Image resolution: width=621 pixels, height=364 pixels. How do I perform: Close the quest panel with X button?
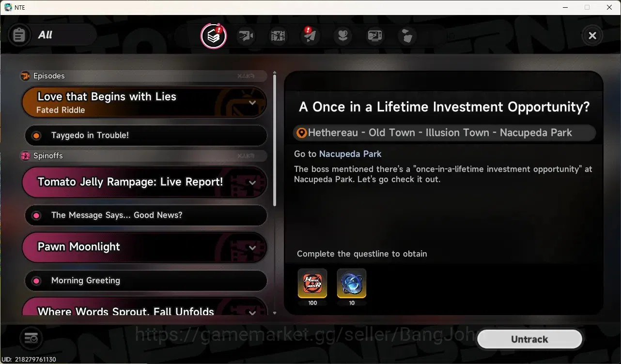tap(592, 35)
